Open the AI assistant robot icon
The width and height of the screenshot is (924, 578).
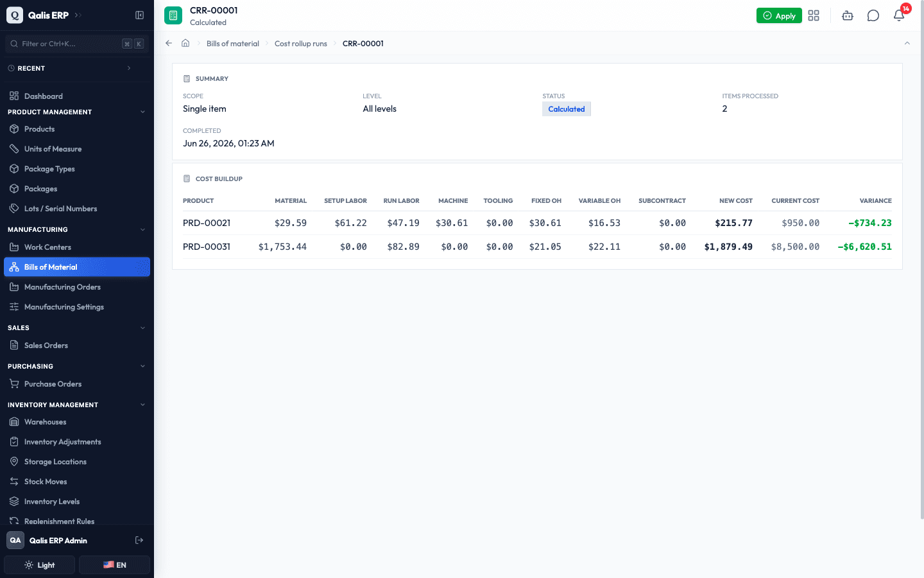point(848,15)
